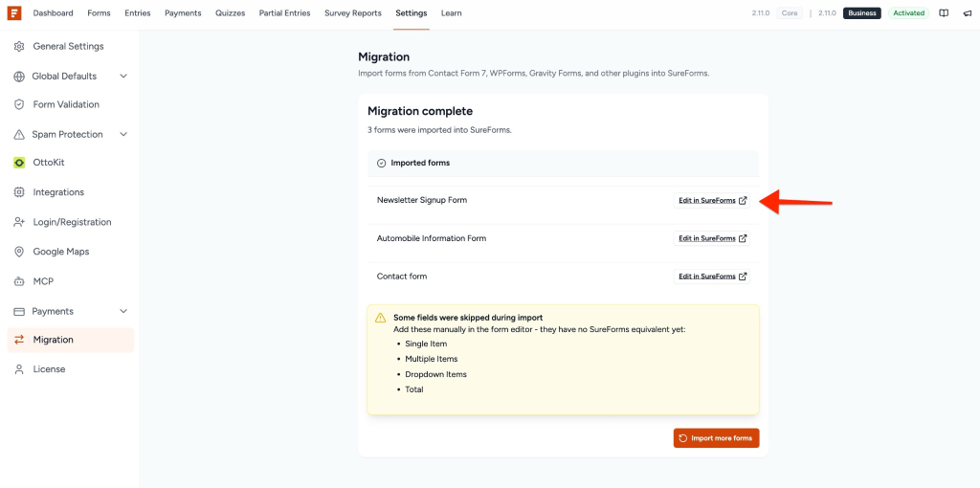Click the refresh icon in Import more forms
The height and width of the screenshot is (488, 980).
coord(683,438)
